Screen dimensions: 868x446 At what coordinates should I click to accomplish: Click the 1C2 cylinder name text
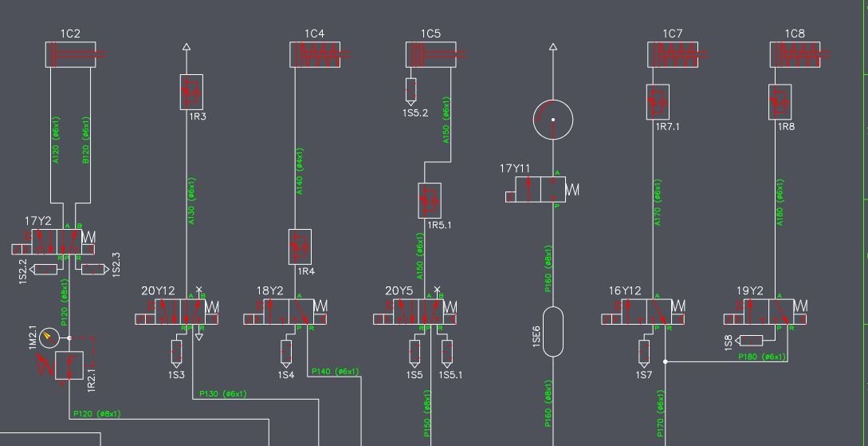point(70,34)
